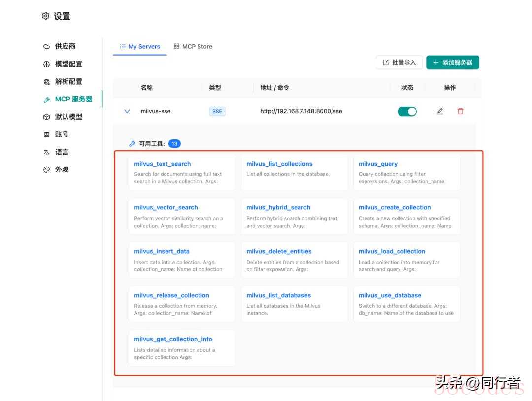532x401 pixels.
Task: Click the settings gear icon in header
Action: tap(46, 16)
